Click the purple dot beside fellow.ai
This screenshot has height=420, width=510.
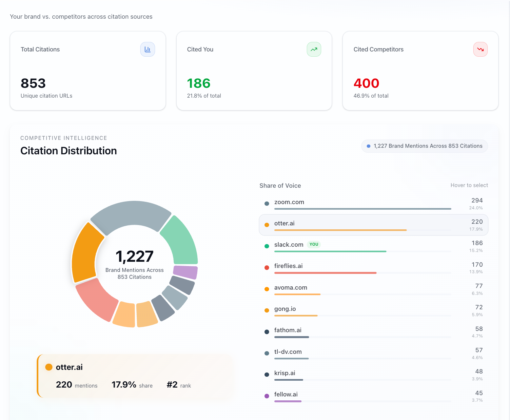[x=267, y=396]
